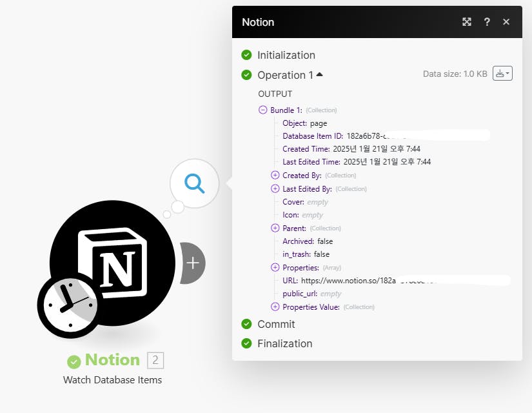Click the Operation 1 green check icon
The image size is (532, 413).
(x=247, y=75)
